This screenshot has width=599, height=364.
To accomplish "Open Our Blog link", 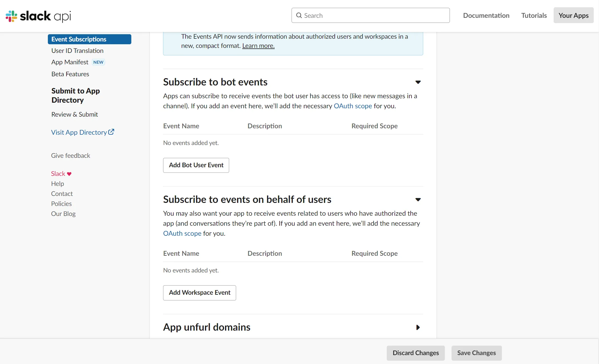I will 63,214.
